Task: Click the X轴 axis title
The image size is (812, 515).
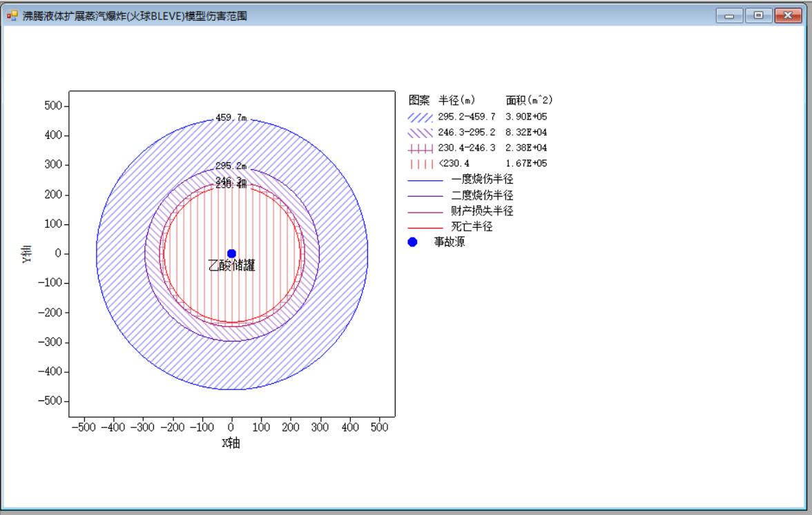Action: coord(231,443)
